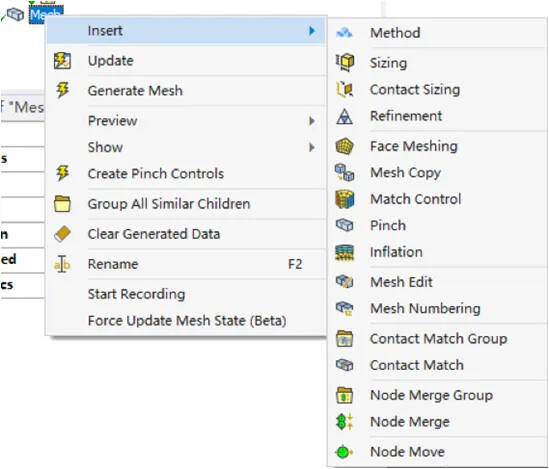Select Contact Match Group entry
Screen dimensions: 549x469
pos(438,338)
